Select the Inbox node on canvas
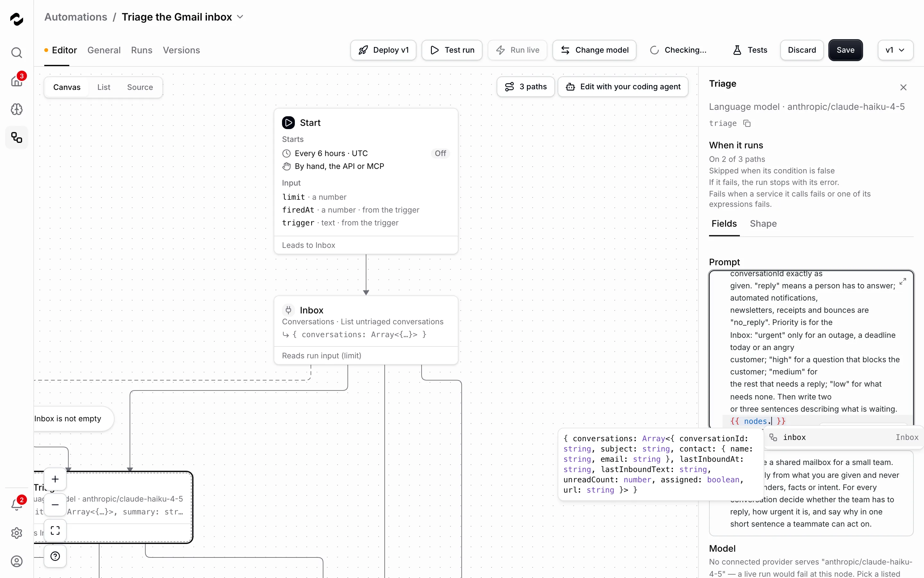Viewport: 924px width, 578px height. tap(366, 330)
